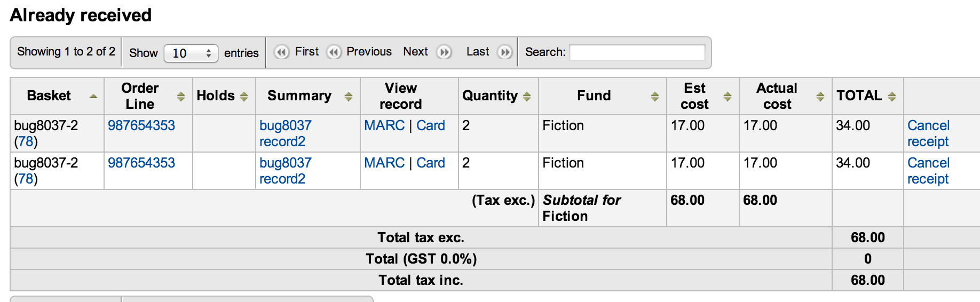Sort by Holds column arrows

(x=244, y=97)
